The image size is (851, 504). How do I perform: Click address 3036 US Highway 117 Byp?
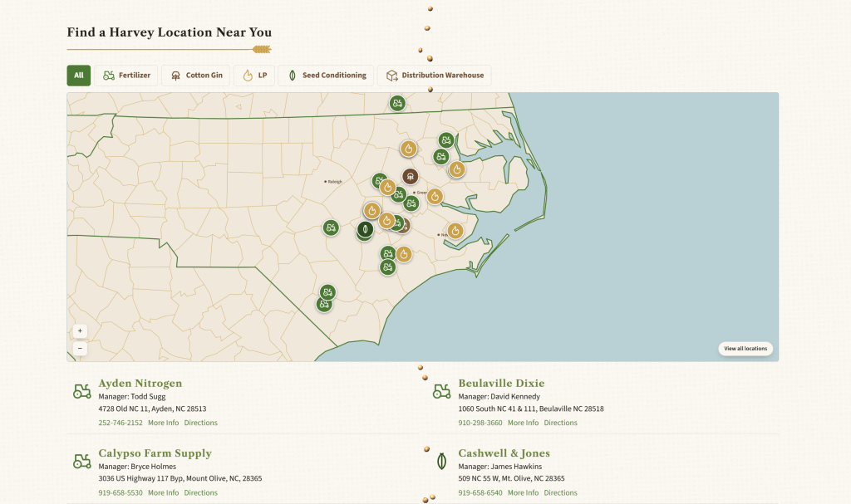[180, 478]
